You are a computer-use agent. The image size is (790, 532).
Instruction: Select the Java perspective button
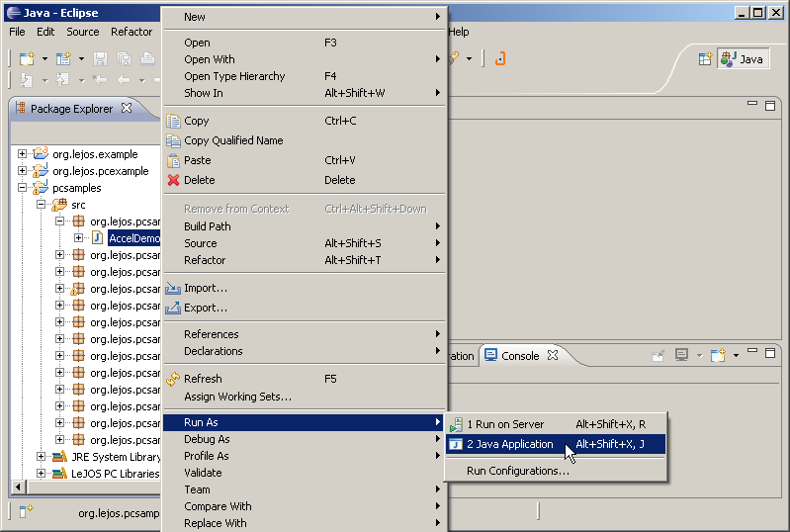[744, 59]
